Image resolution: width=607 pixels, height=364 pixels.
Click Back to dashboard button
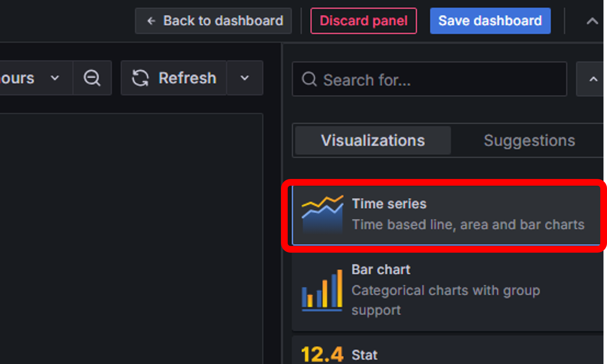[x=213, y=21]
